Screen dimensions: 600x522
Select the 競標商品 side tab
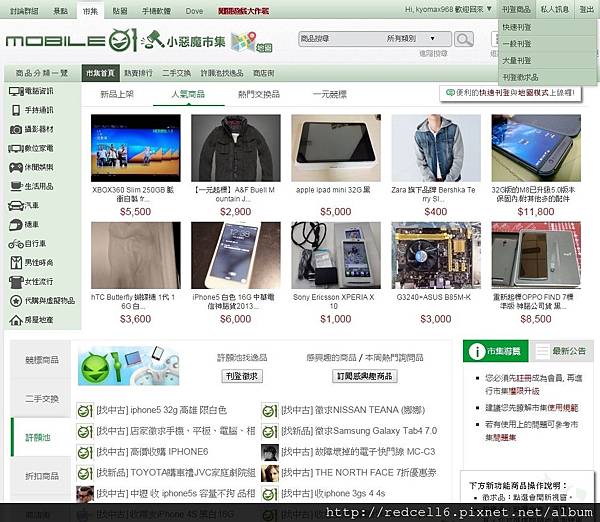[x=41, y=360]
